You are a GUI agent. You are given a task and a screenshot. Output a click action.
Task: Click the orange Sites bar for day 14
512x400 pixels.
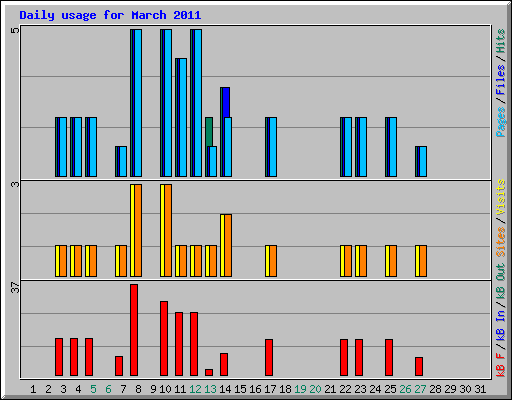tap(228, 245)
